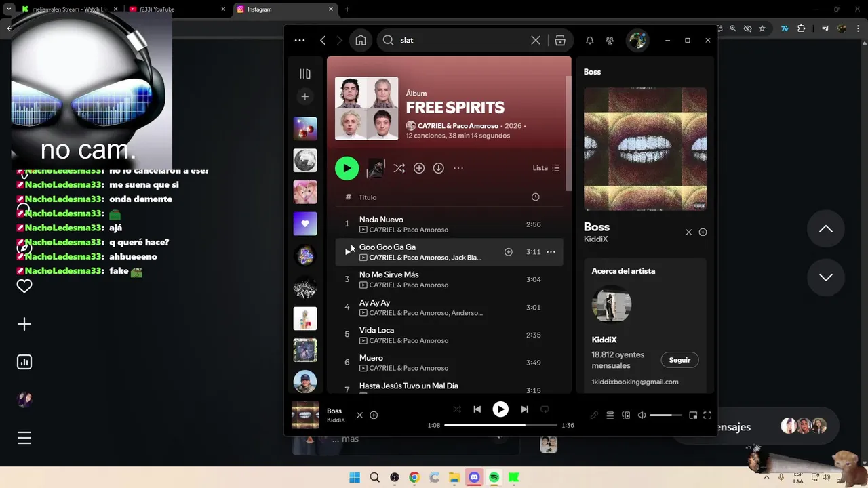Viewport: 868px width, 488px height.
Task: Open Spotify Home
Action: (361, 40)
